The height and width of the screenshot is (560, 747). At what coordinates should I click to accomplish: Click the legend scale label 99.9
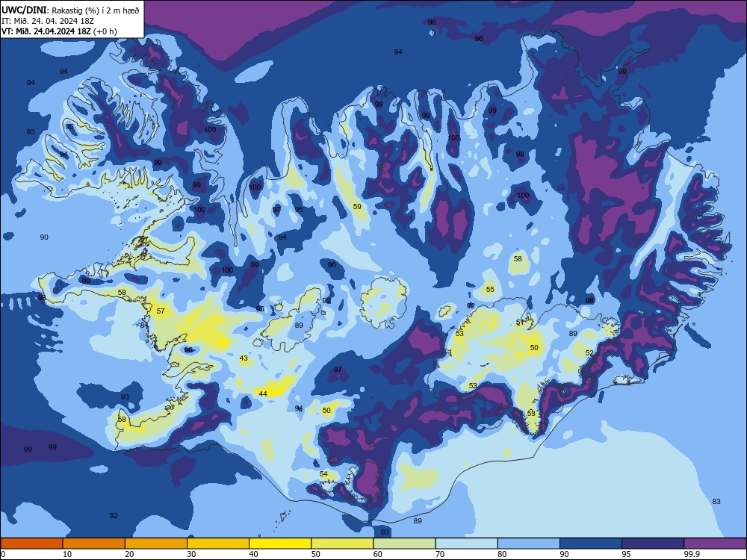(x=691, y=554)
